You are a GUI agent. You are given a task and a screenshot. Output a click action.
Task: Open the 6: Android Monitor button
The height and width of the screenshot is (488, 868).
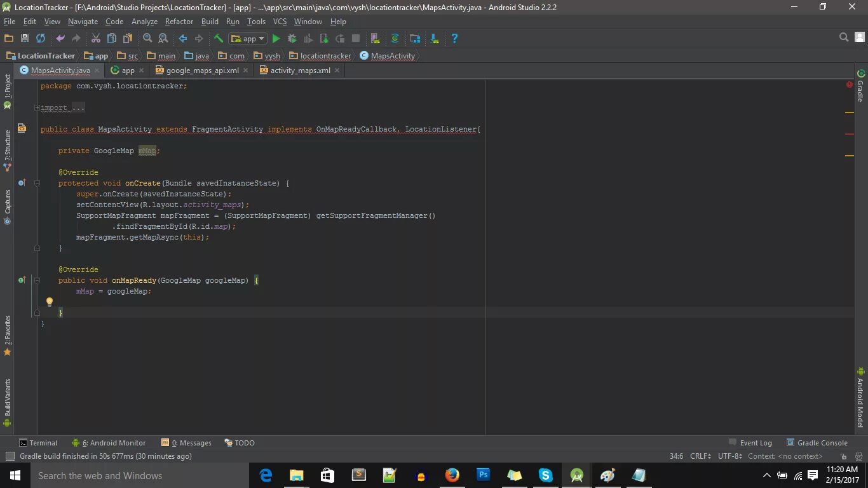point(109,443)
